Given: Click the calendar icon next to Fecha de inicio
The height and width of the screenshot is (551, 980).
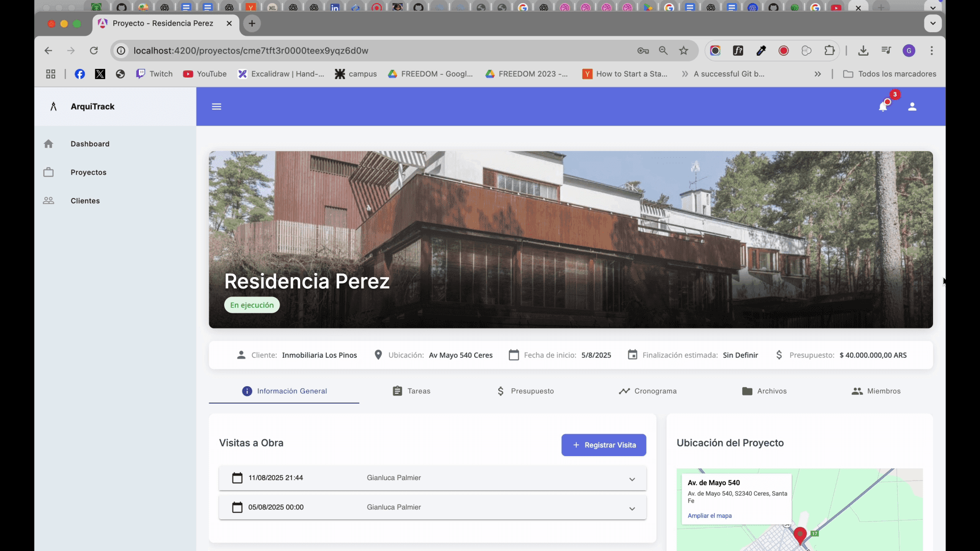Looking at the screenshot, I should click(514, 355).
